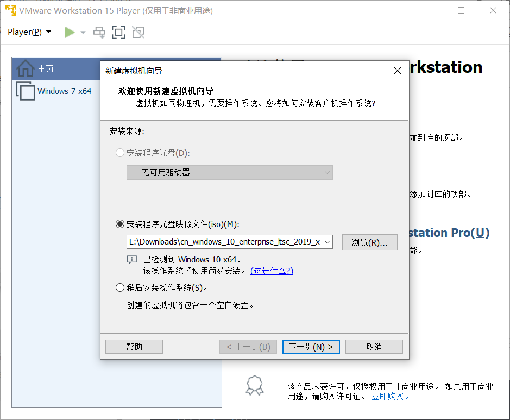Cancel the new VM wizard
510x420 pixels.
(374, 347)
